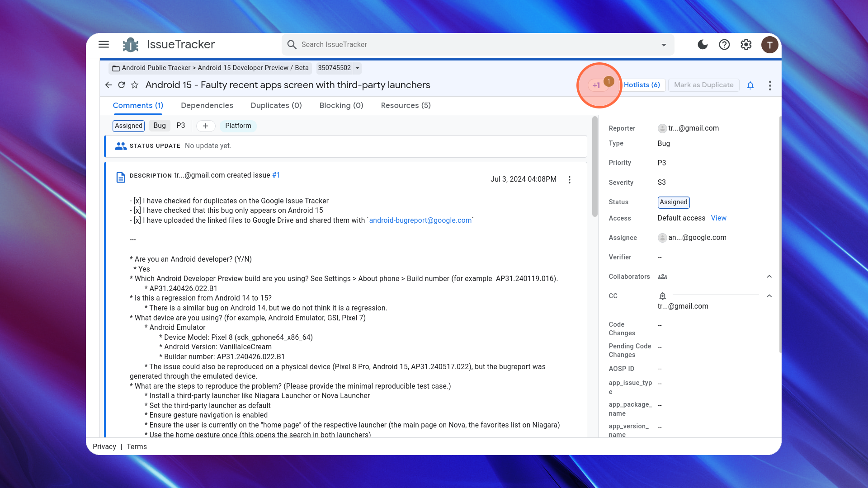Open the Android Public Tracker breadcrumb
The height and width of the screenshot is (488, 868).
(156, 68)
